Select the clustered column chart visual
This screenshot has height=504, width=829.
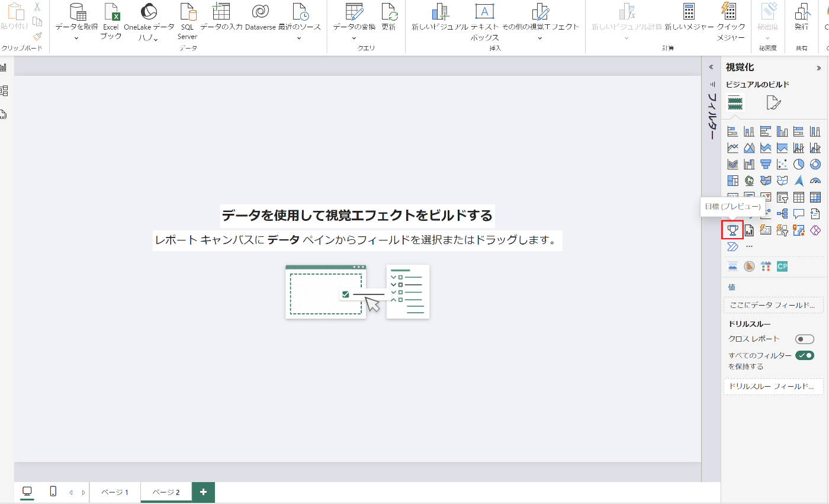(782, 131)
